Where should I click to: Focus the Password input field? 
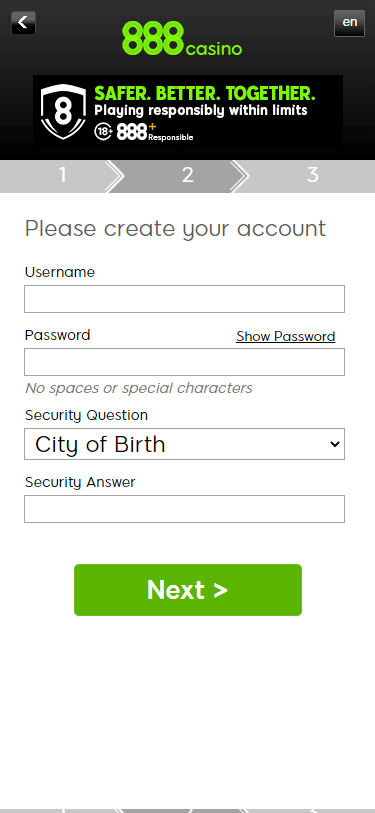pyautogui.click(x=184, y=362)
